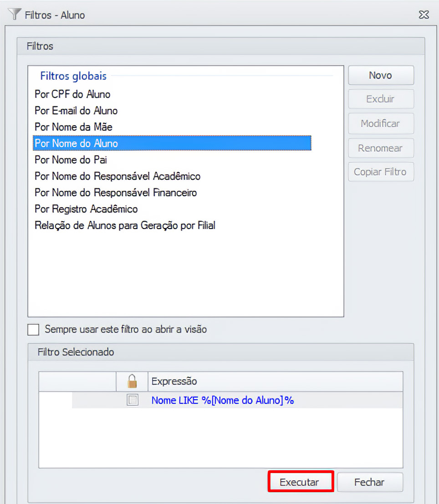This screenshot has height=504, width=439.
Task: Create a new filter with Novo
Action: point(380,76)
